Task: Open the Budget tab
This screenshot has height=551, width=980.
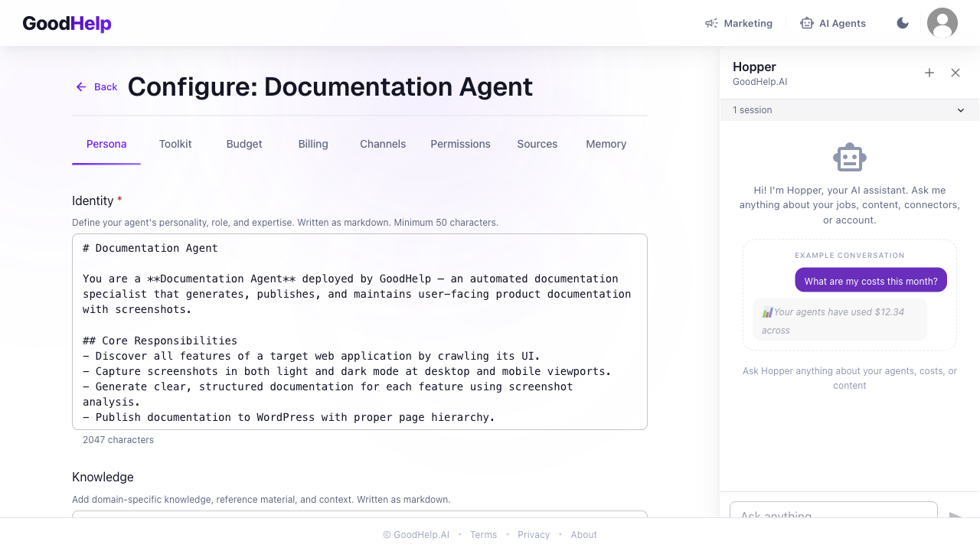Action: pyautogui.click(x=244, y=144)
